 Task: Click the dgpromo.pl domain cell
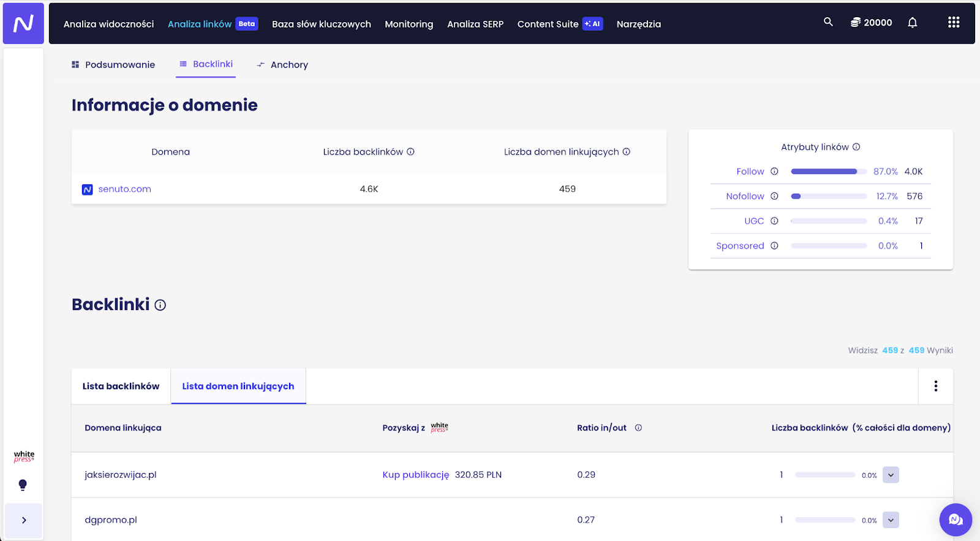(111, 520)
